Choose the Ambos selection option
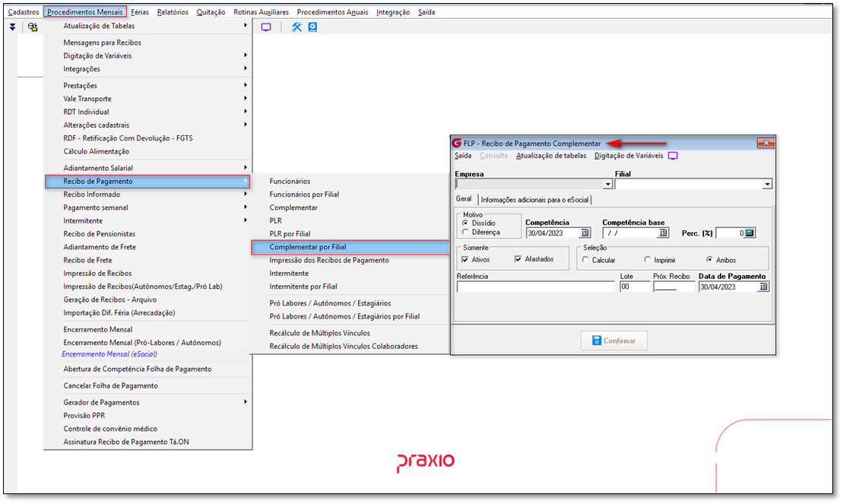843x504 pixels. (710, 260)
